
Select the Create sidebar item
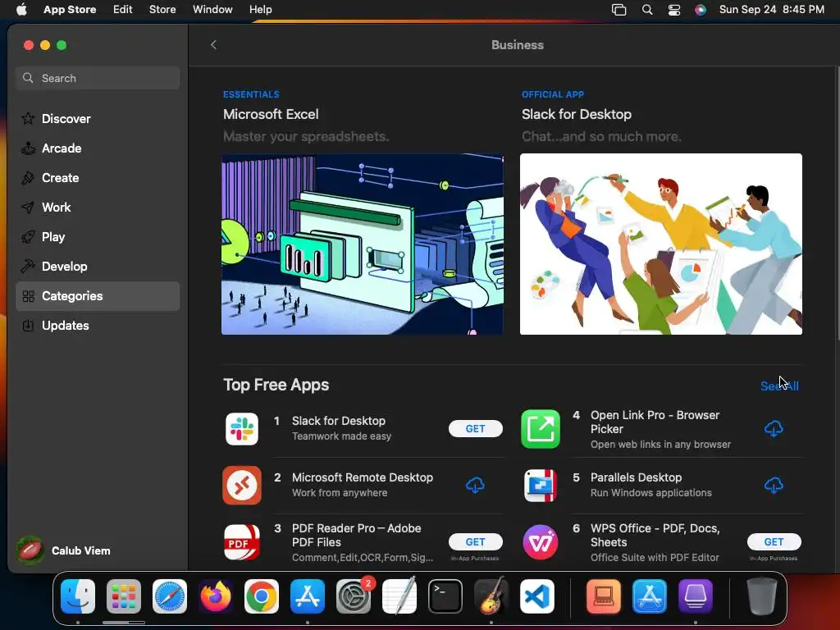coord(98,178)
